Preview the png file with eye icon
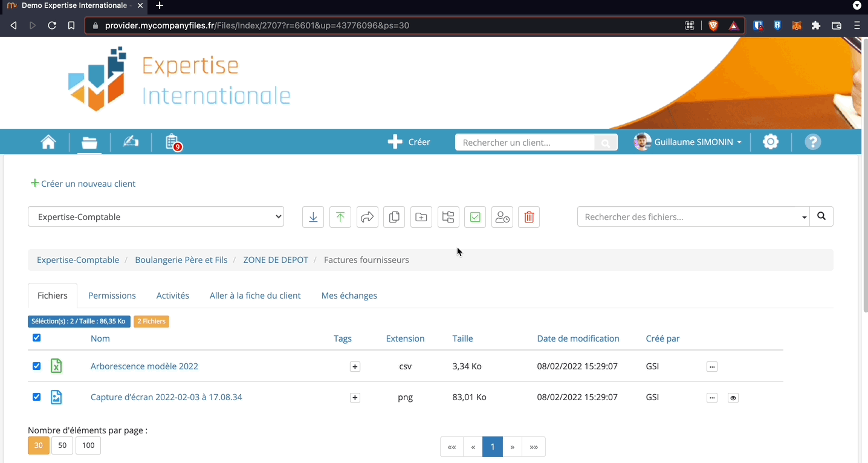868x463 pixels. [x=733, y=398]
